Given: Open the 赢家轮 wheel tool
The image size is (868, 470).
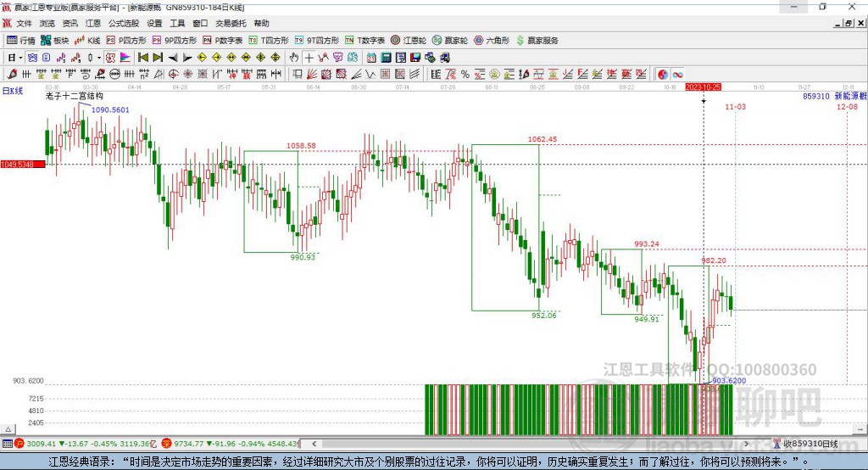Looking at the screenshot, I should pos(450,41).
